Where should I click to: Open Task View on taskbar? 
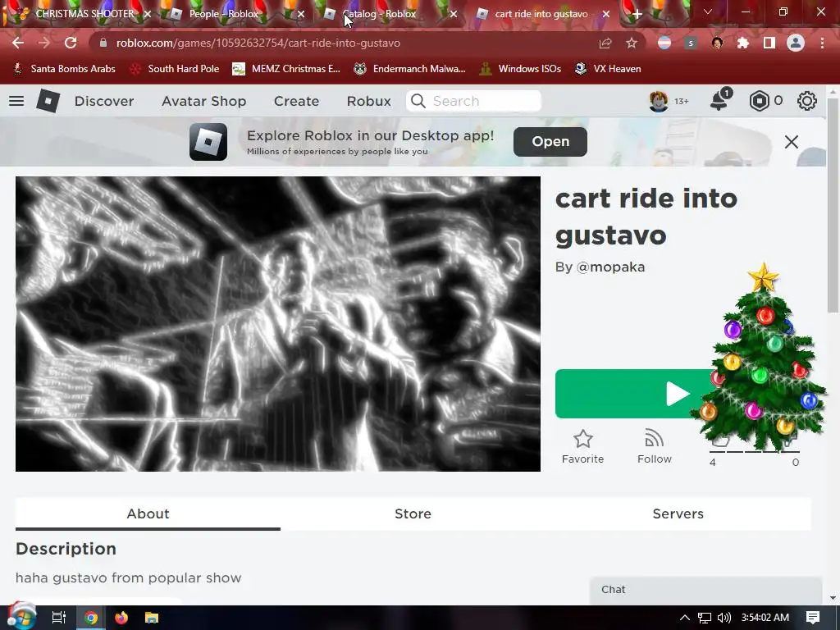point(59,618)
